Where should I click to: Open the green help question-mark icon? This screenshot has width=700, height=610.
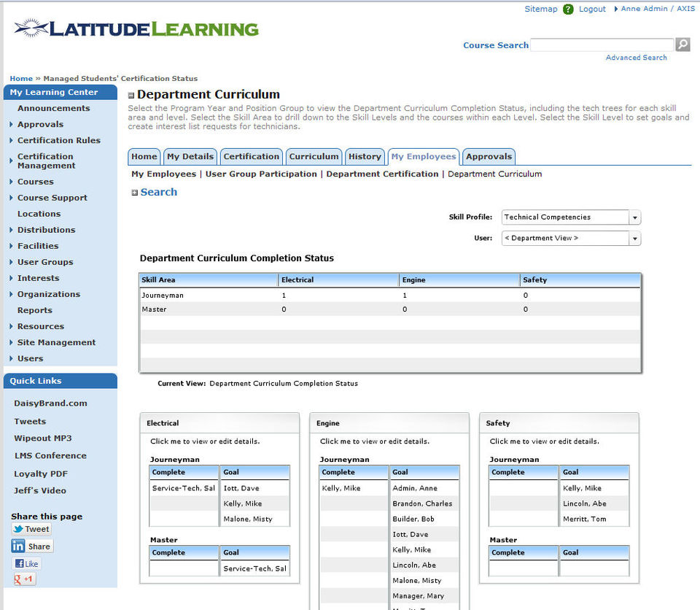[568, 9]
